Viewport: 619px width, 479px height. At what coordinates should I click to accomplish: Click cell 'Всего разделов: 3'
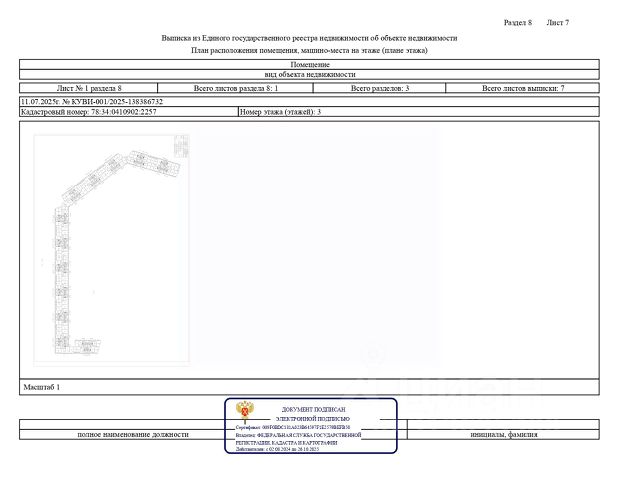point(380,88)
